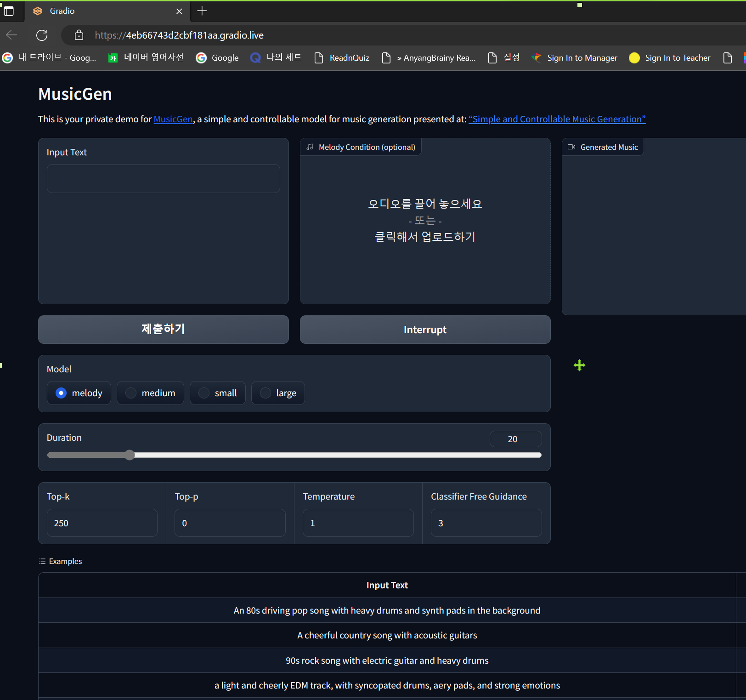
Task: Open 네이버 영어사전 bookmark
Action: click(146, 58)
